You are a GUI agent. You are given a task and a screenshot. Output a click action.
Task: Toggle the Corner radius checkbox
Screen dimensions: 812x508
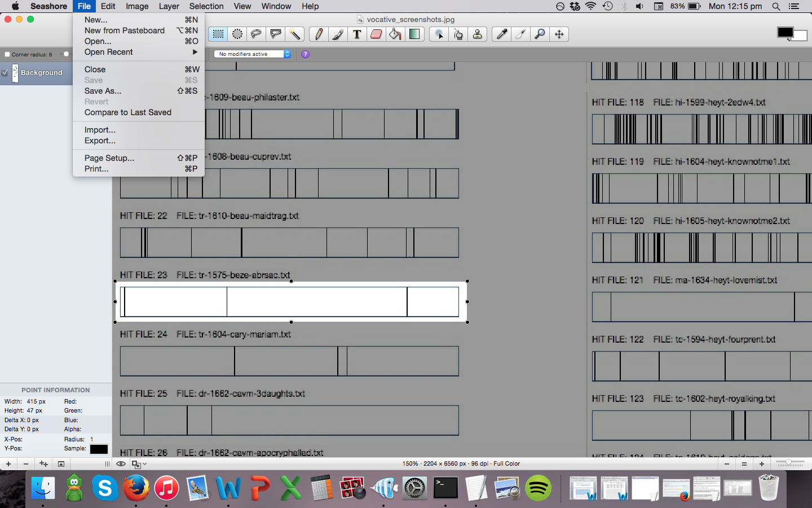(x=7, y=55)
